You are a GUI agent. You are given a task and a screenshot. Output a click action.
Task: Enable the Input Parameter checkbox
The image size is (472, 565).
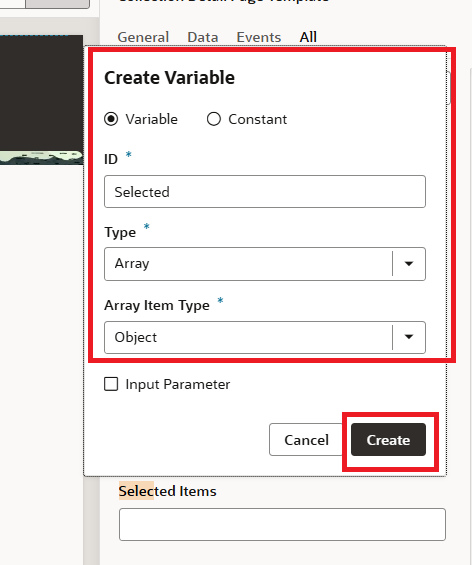point(111,384)
